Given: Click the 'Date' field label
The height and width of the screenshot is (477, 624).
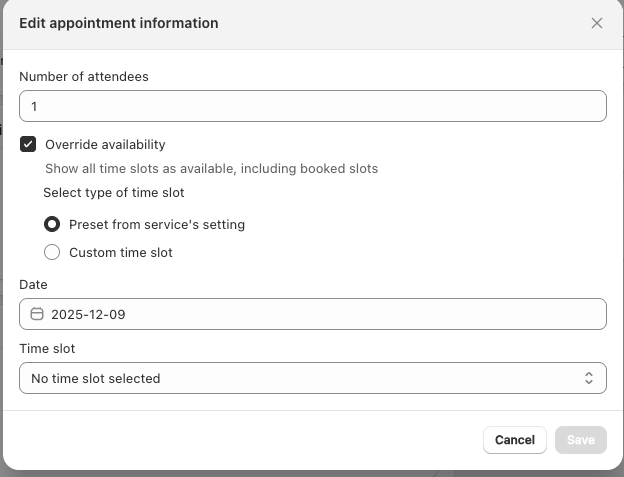Looking at the screenshot, I should coord(33,284).
